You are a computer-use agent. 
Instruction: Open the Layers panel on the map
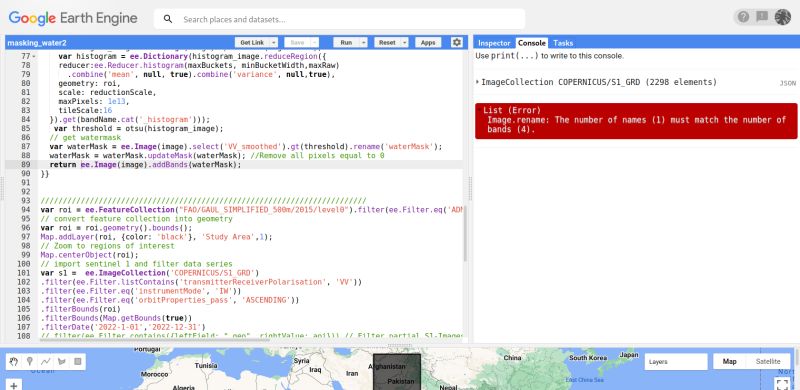click(x=676, y=361)
